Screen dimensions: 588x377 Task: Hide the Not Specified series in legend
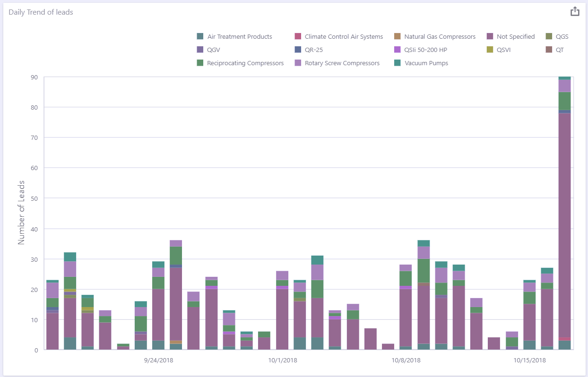point(511,36)
